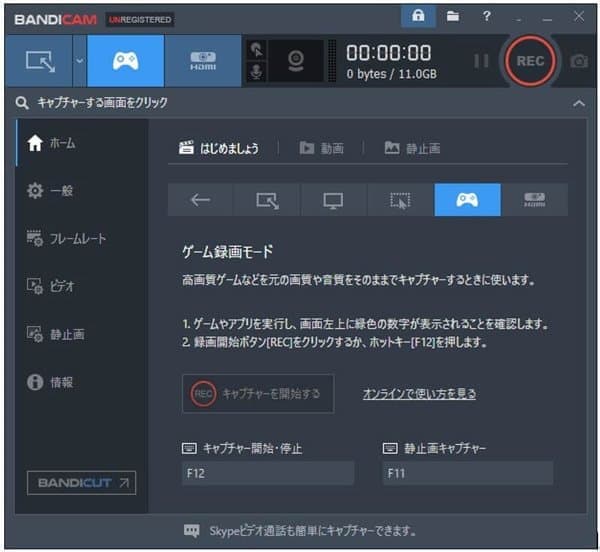Toggle mouse cursor effect icon

[256, 50]
